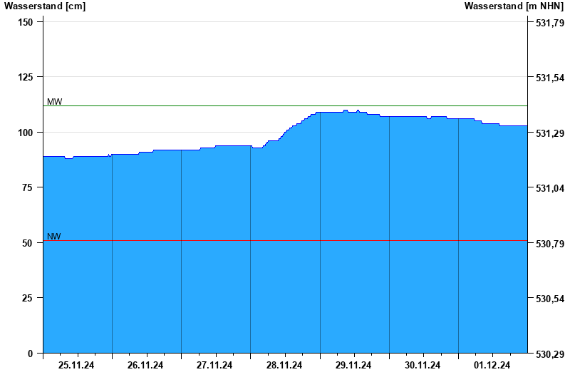Click the 125 value on left axis
The image size is (570, 392).
(26, 77)
